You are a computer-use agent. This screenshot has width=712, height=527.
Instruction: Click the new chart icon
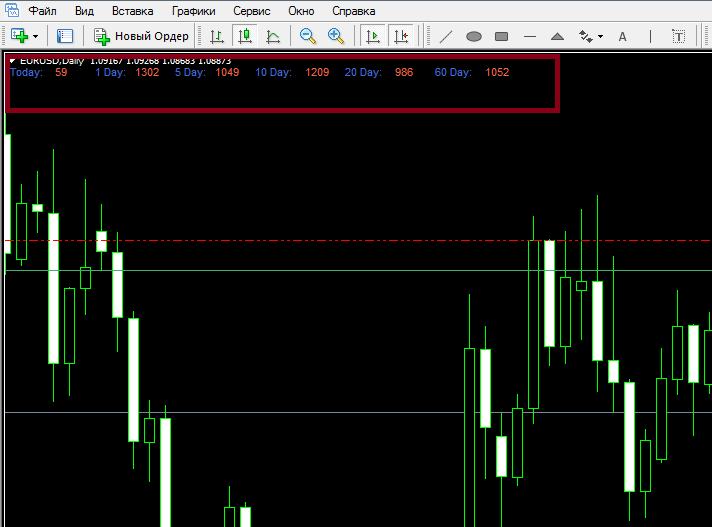click(x=20, y=36)
